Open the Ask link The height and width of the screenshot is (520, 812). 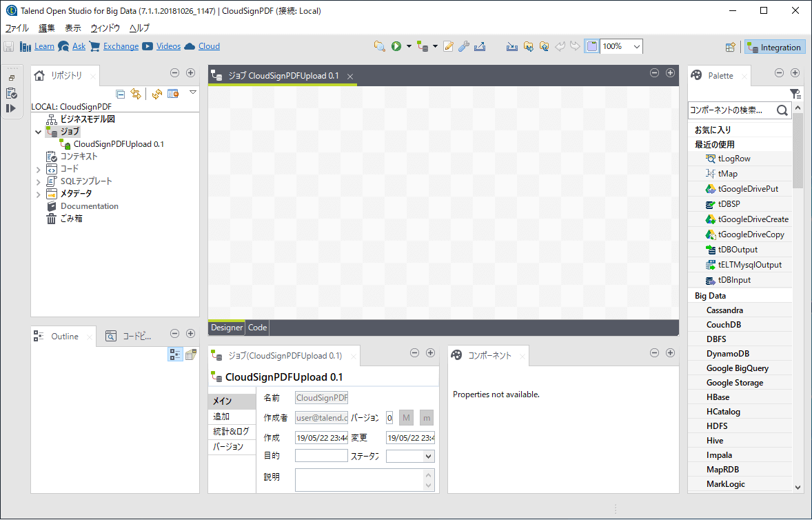79,46
